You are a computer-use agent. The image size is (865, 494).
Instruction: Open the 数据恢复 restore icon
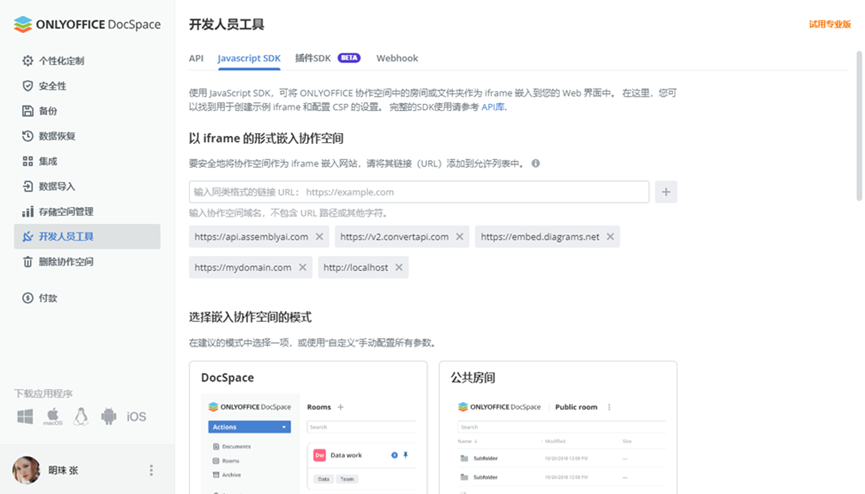28,136
